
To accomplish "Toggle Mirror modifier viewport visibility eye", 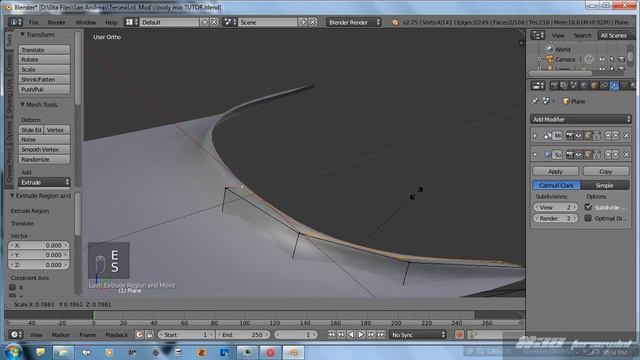I will pyautogui.click(x=578, y=136).
